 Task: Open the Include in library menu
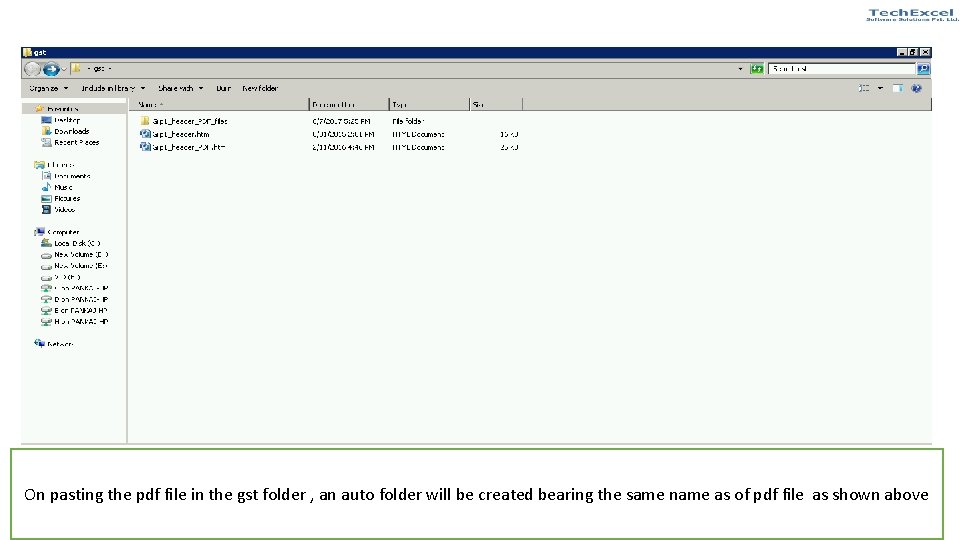pyautogui.click(x=113, y=88)
